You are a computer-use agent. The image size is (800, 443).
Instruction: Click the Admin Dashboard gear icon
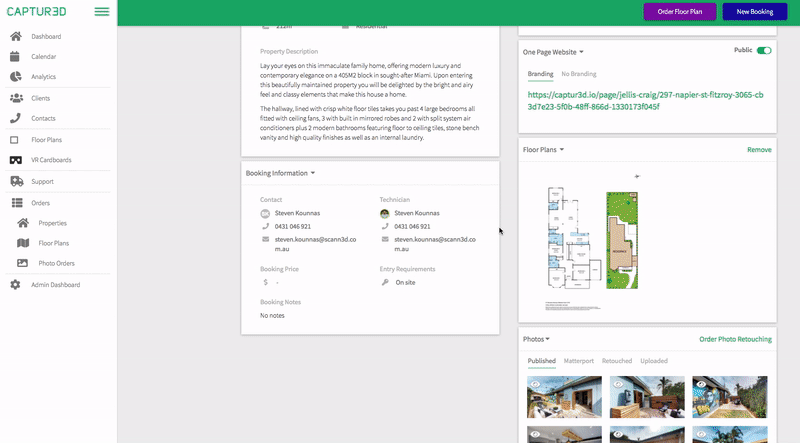[x=15, y=285]
